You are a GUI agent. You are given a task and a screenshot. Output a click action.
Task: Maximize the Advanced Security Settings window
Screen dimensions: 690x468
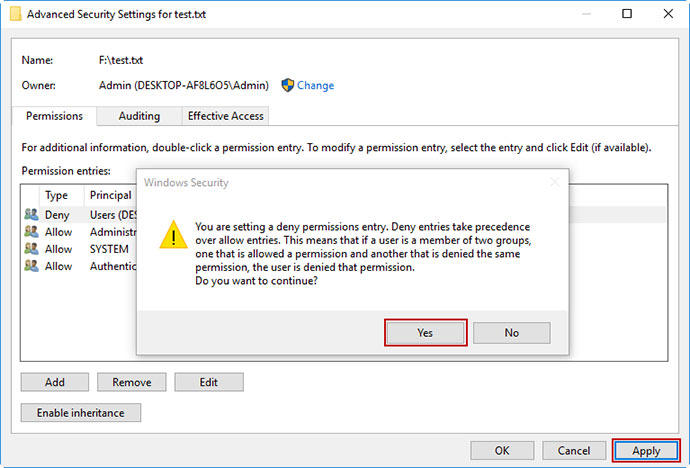click(x=627, y=14)
